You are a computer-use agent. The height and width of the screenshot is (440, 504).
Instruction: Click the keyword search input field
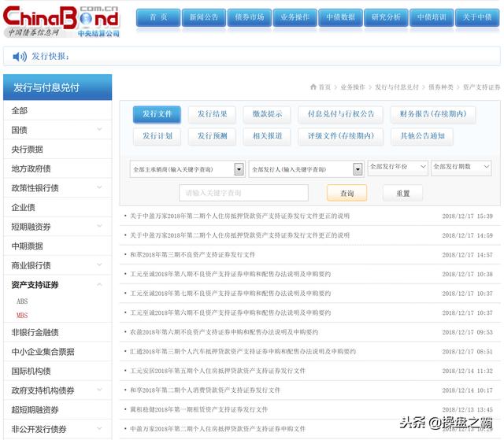(x=243, y=193)
